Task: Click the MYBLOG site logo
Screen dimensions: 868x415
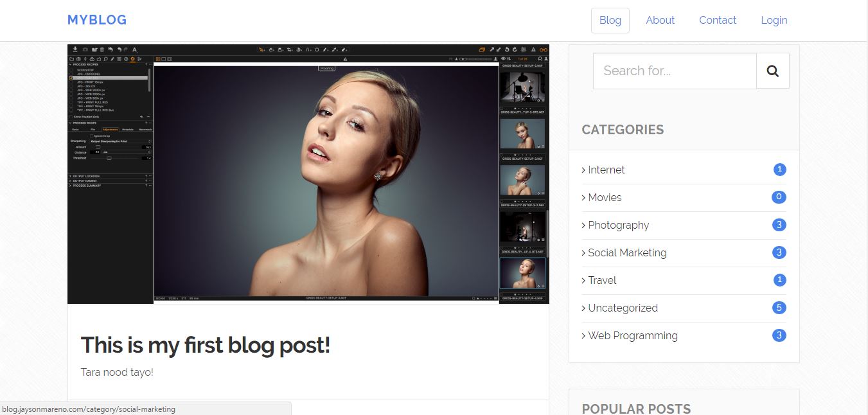Action: tap(97, 20)
